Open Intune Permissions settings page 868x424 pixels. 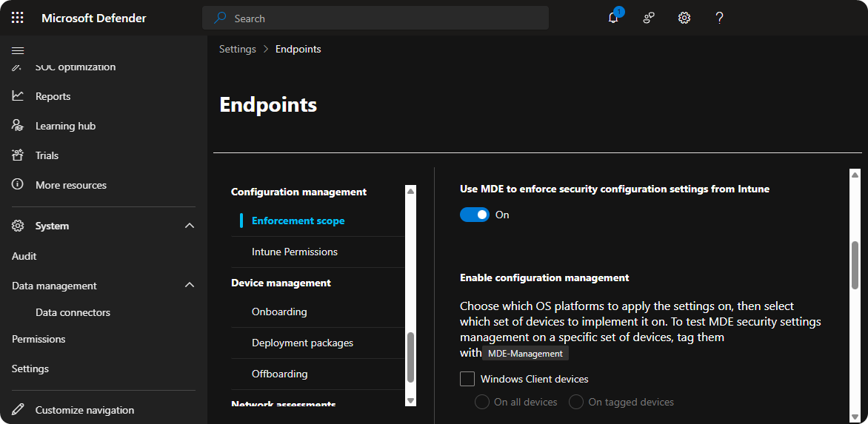[x=295, y=252]
